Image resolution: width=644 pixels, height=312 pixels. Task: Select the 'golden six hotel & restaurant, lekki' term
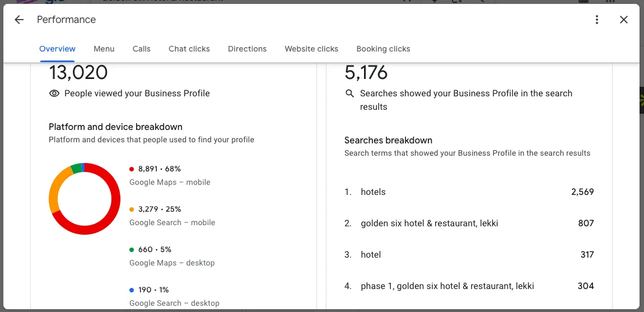pyautogui.click(x=429, y=223)
